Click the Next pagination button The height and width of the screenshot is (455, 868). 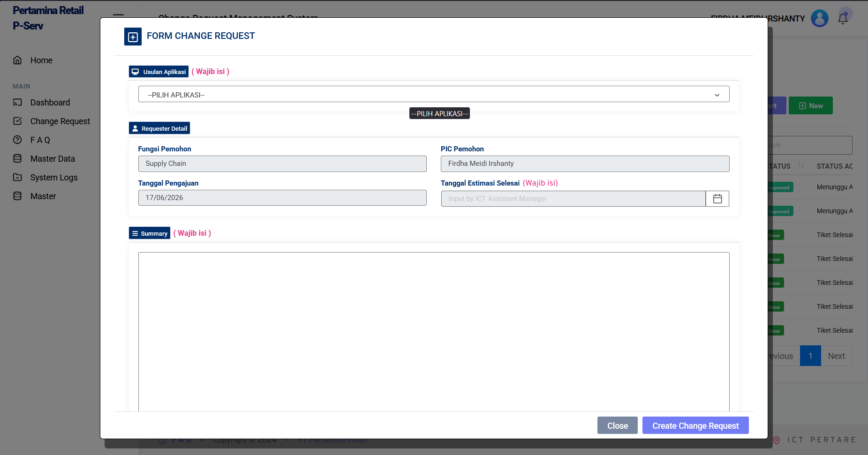coord(836,356)
